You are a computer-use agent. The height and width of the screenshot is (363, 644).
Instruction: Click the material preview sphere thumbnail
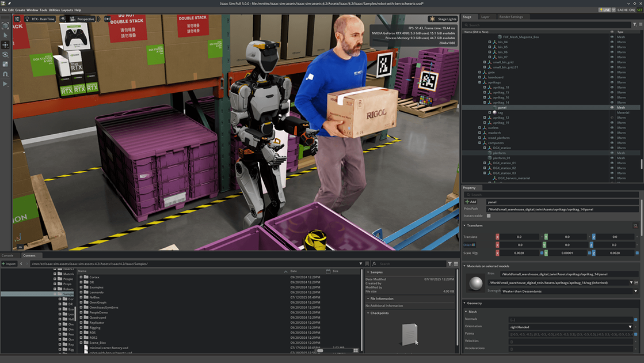click(476, 283)
